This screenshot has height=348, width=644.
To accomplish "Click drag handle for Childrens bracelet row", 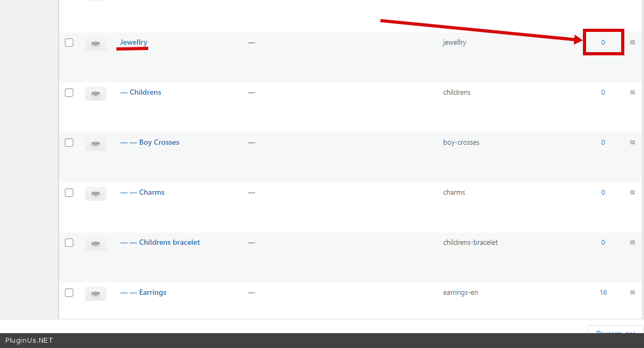I will 632,243.
